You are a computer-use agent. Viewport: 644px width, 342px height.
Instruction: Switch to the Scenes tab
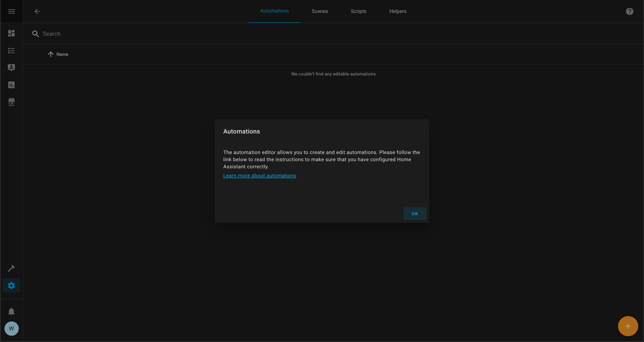click(x=320, y=11)
